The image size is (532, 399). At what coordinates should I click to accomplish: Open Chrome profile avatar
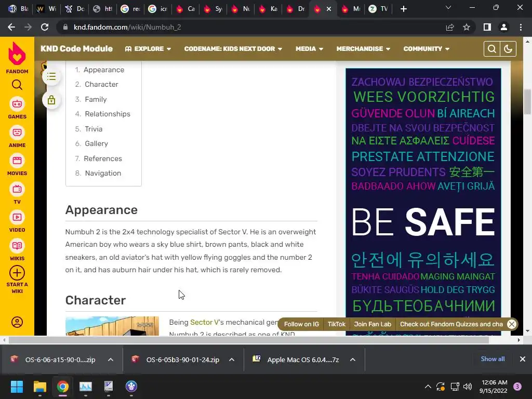tap(504, 27)
